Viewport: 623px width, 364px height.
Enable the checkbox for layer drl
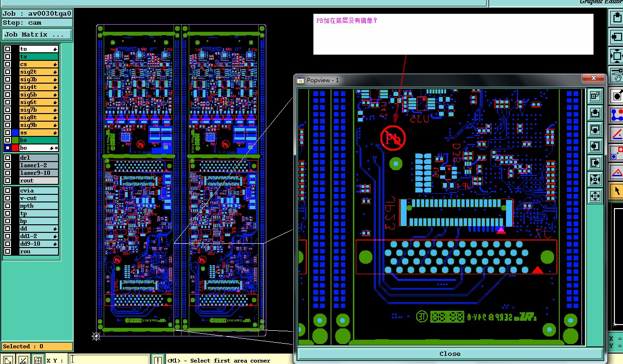tap(8, 158)
